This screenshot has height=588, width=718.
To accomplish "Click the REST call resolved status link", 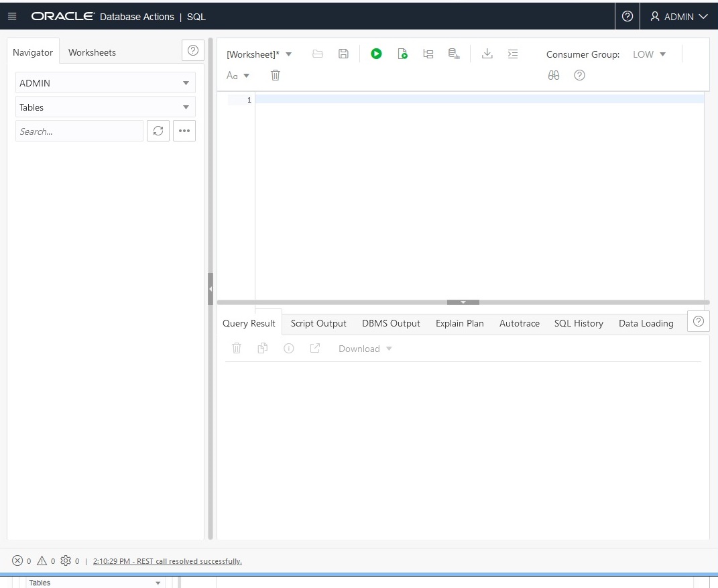I will tap(167, 561).
